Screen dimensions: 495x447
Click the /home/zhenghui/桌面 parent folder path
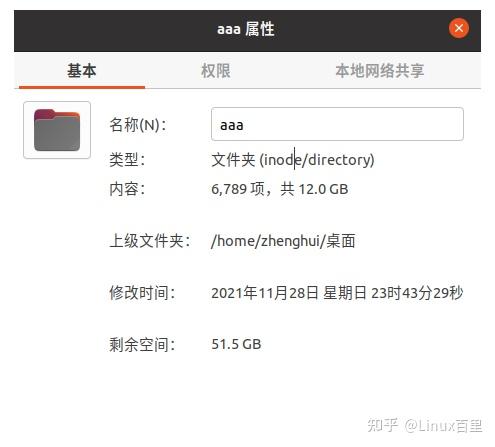[x=283, y=241]
